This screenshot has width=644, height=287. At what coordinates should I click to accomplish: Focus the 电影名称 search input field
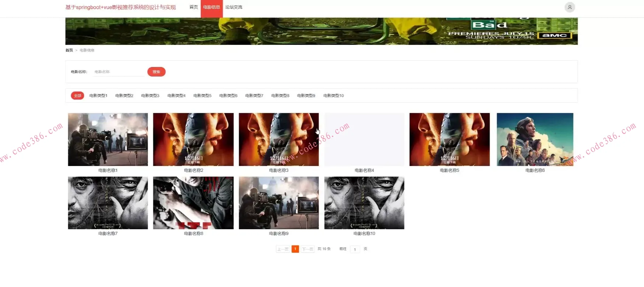[119, 72]
